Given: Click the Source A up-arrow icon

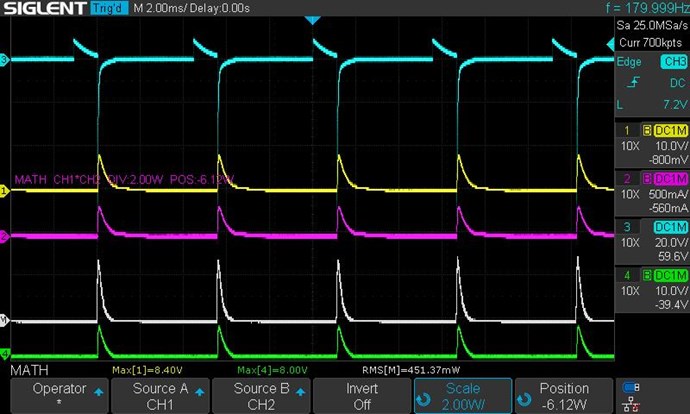Looking at the screenshot, I should pos(200,392).
